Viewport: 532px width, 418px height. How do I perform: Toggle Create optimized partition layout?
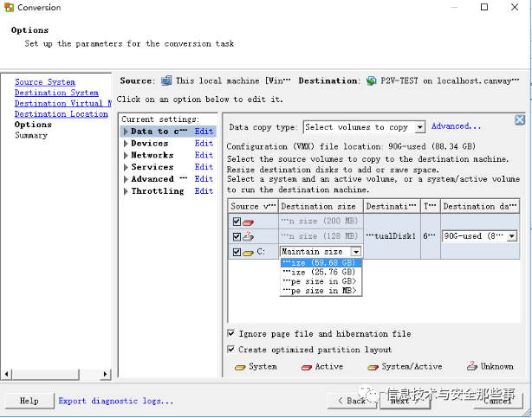pyautogui.click(x=231, y=349)
